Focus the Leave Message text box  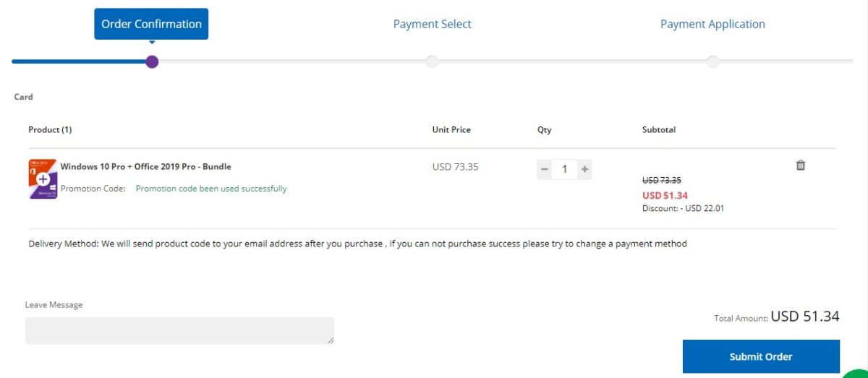coord(179,330)
